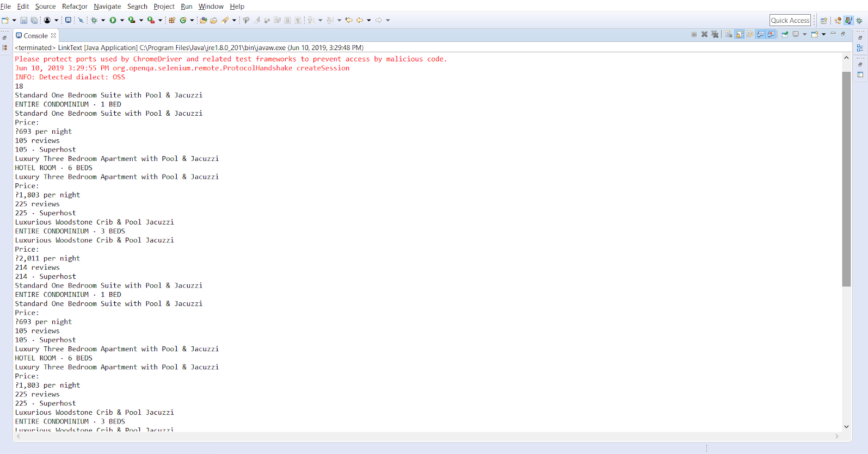Viewport: 868px width, 454px height.
Task: Click the Display Selected Console monitor icon
Action: tap(796, 34)
